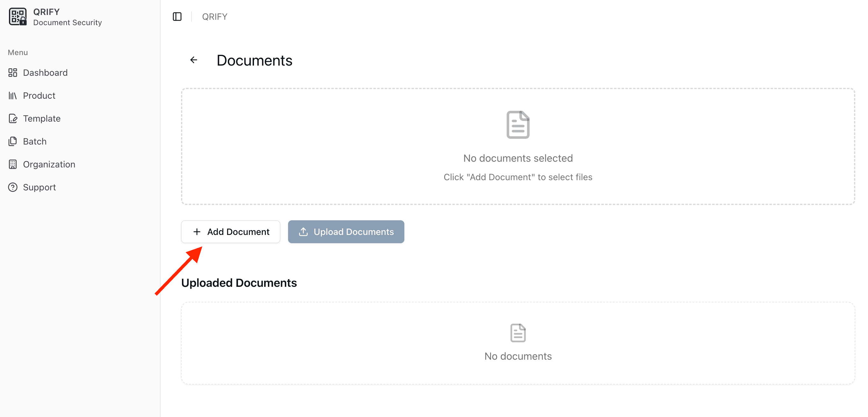Click the gray document icon above No documents selected
The width and height of the screenshot is (868, 417).
[x=517, y=125]
